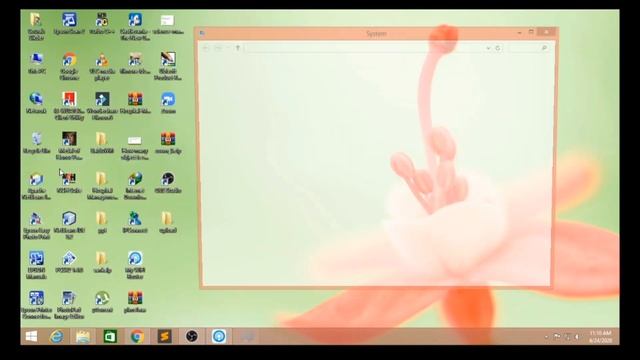Show hidden system tray icons
Viewport: 640px width, 360px height.
click(x=546, y=337)
